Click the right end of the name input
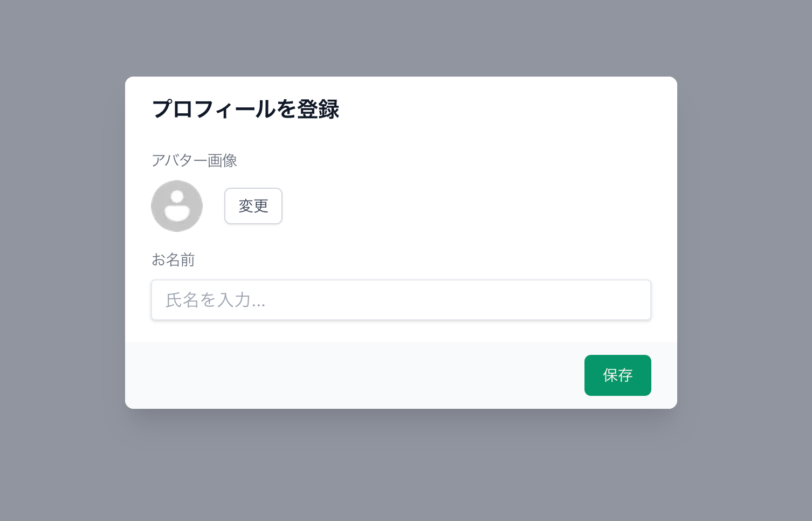Screen dimensions: 812x521 click(x=636, y=300)
